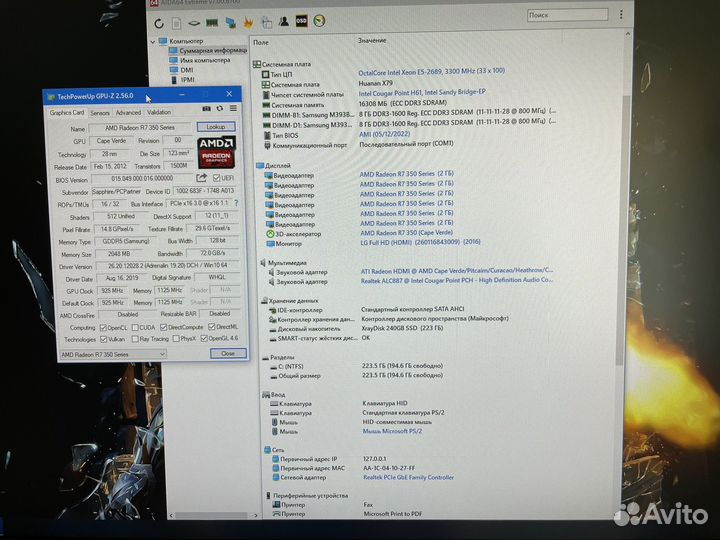Viewport: 720px width, 540px height.
Task: Click the user silhouette toolbar icon
Action: [x=284, y=21]
